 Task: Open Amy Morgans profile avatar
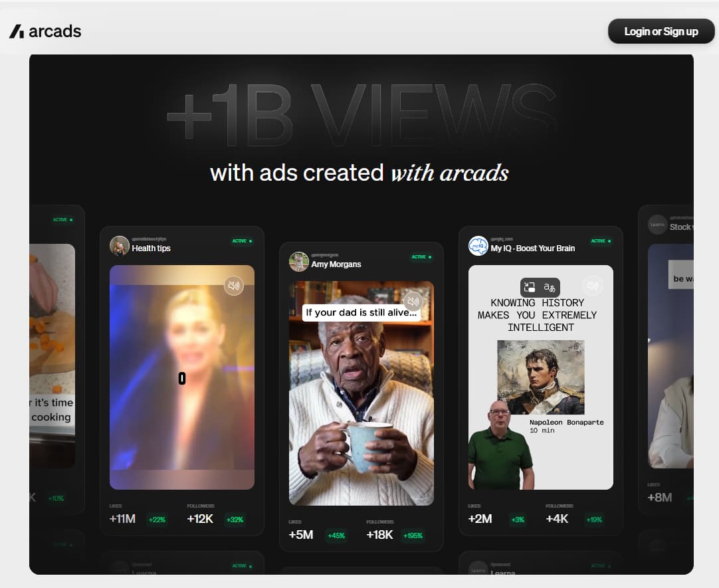(298, 262)
